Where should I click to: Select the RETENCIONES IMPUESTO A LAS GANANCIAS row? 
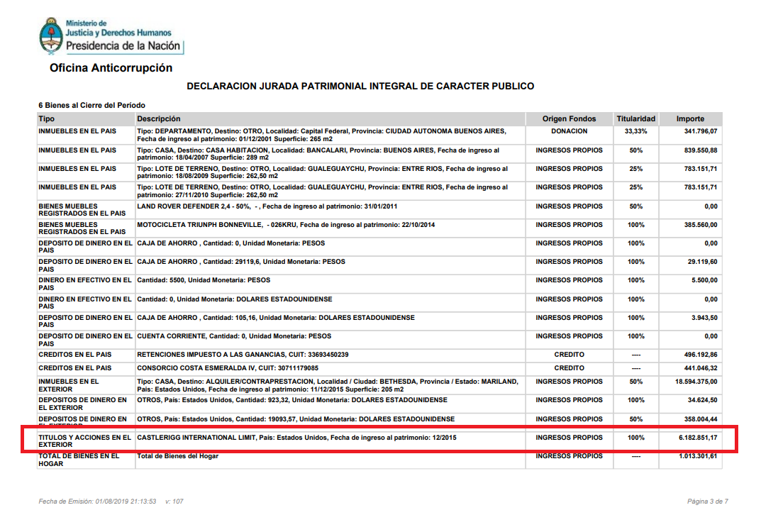[243, 354]
